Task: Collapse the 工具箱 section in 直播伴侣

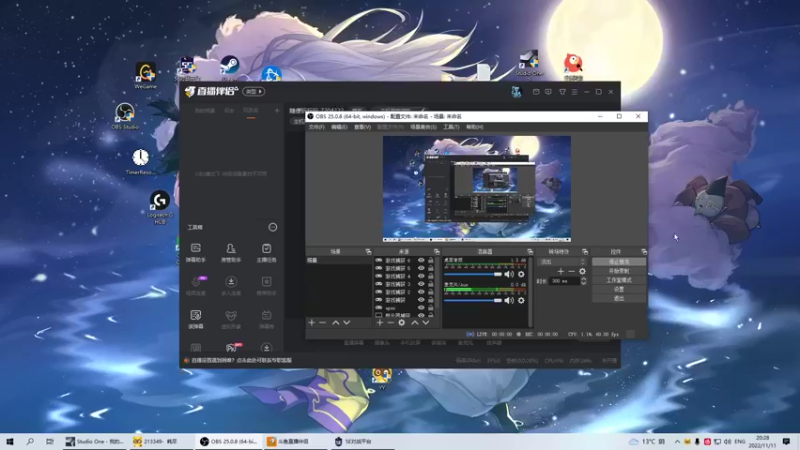Action: tap(273, 227)
